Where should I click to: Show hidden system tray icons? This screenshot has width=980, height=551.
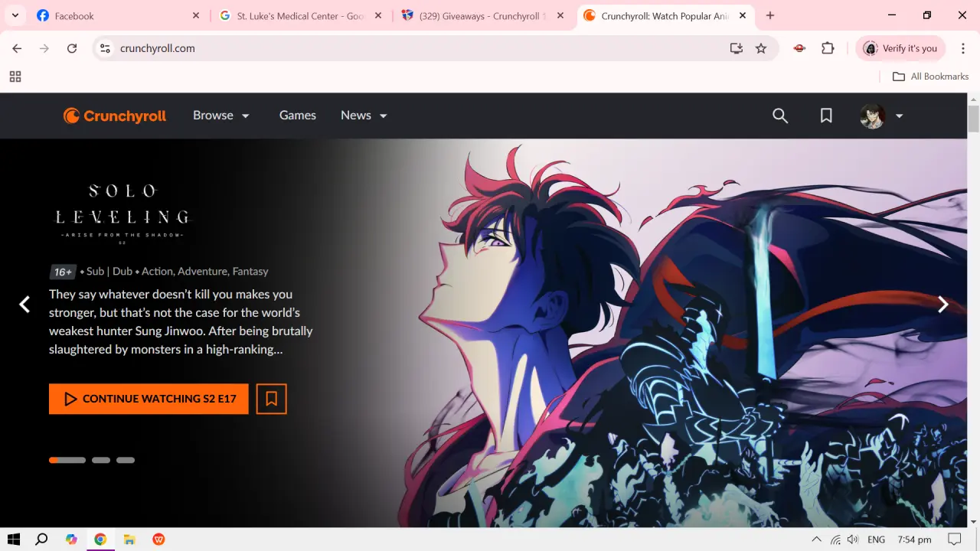point(816,540)
